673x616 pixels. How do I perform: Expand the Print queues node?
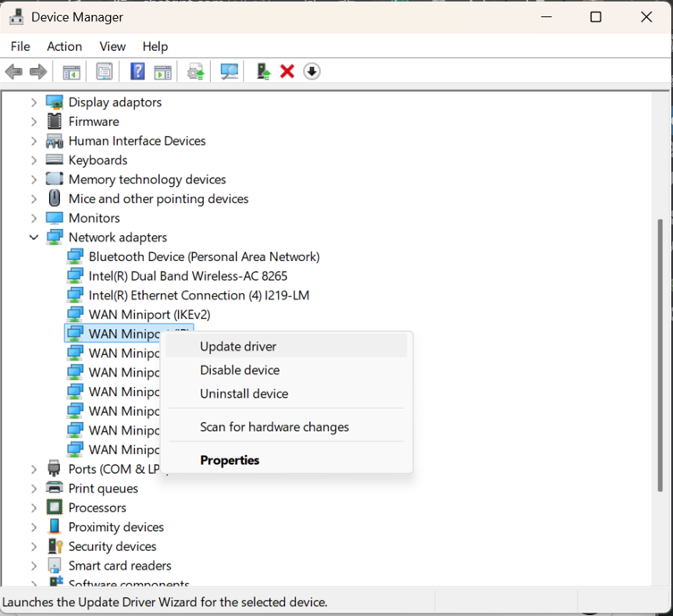tap(34, 488)
